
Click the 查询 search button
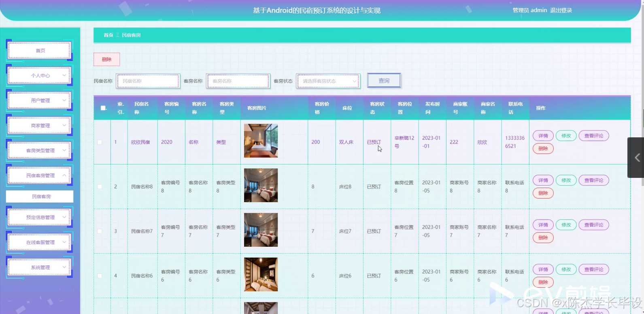(384, 81)
